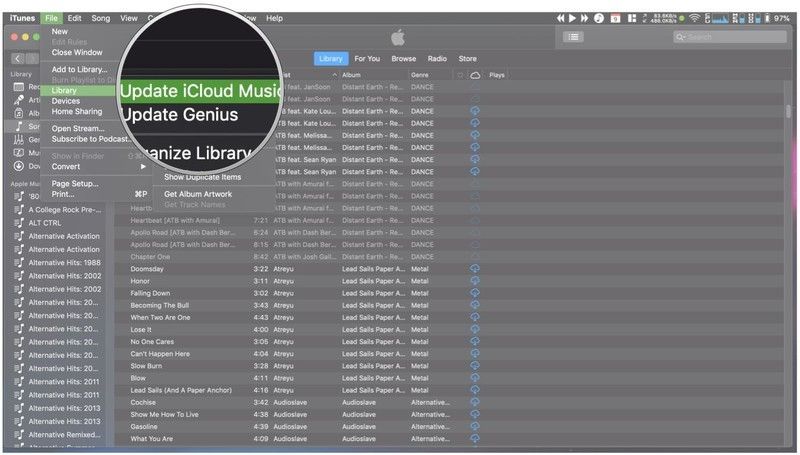Open the A College Rock Pre- playlist
Image resolution: width=800 pixels, height=455 pixels.
point(65,210)
